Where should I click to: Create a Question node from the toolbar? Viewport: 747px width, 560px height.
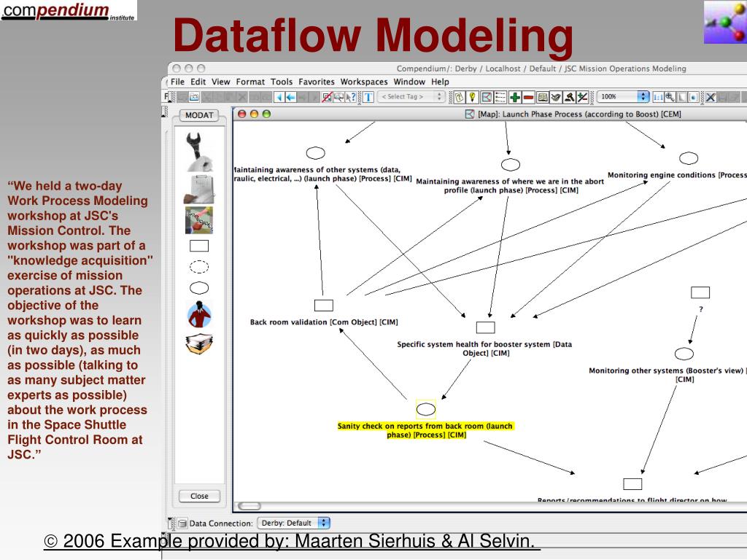click(x=460, y=97)
